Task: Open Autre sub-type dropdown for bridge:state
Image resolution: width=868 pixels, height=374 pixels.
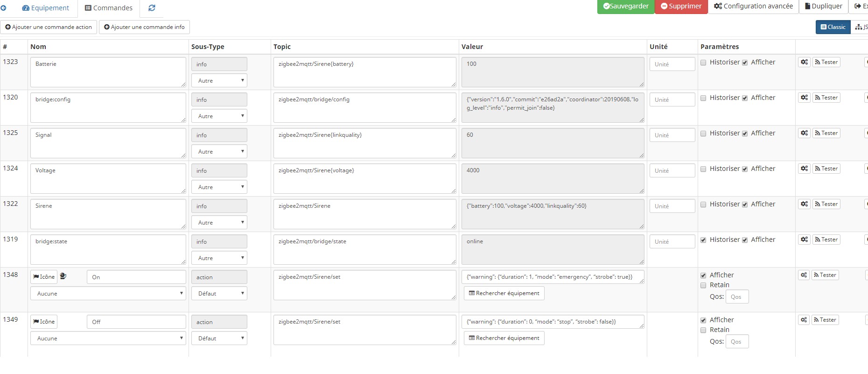Action: click(x=219, y=258)
